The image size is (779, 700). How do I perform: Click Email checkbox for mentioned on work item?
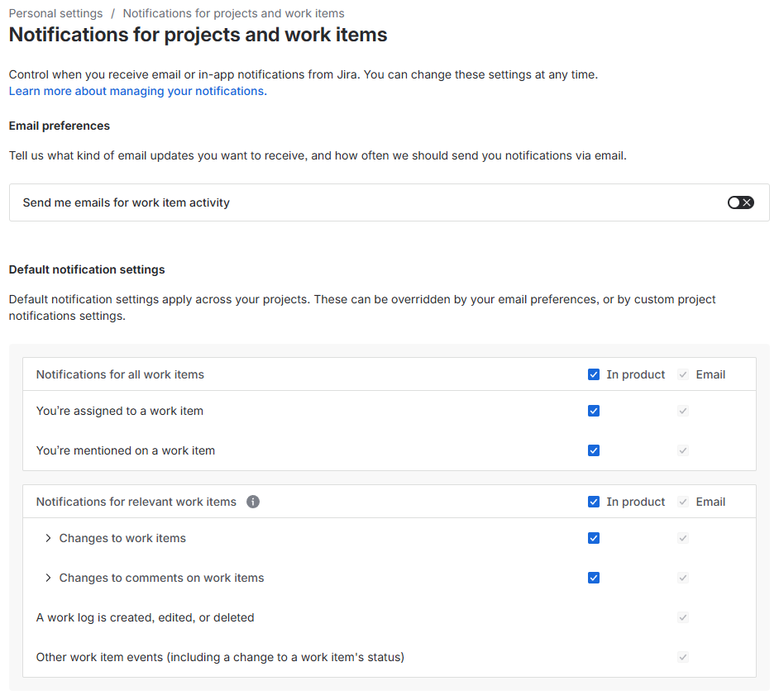[x=683, y=450]
